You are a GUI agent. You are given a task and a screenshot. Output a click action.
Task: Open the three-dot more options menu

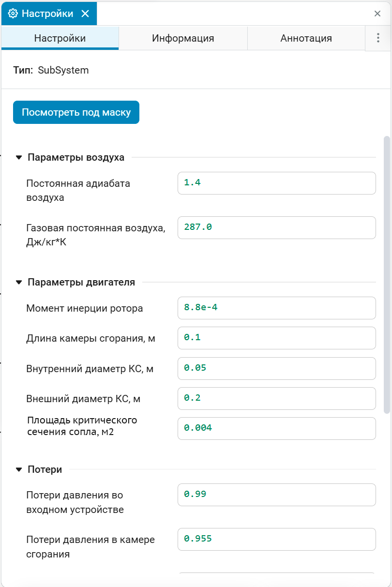tap(378, 38)
